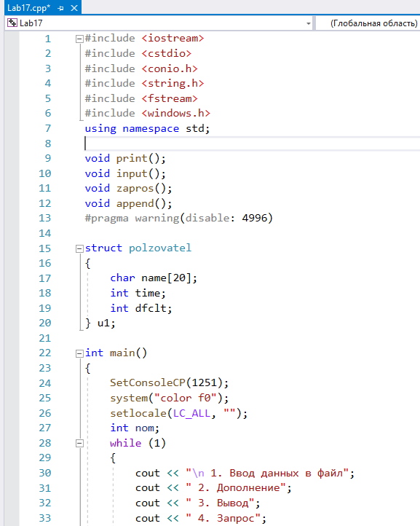Place cursor on <iostream> include

(173, 38)
